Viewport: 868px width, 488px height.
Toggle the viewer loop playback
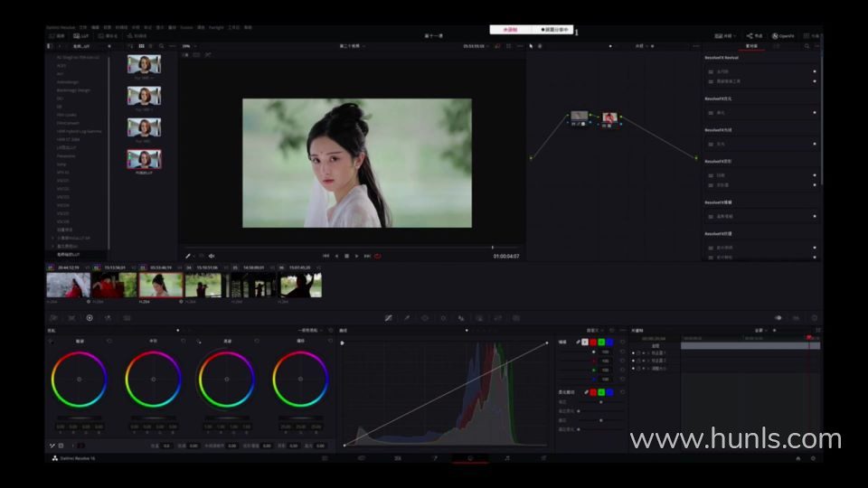point(378,256)
